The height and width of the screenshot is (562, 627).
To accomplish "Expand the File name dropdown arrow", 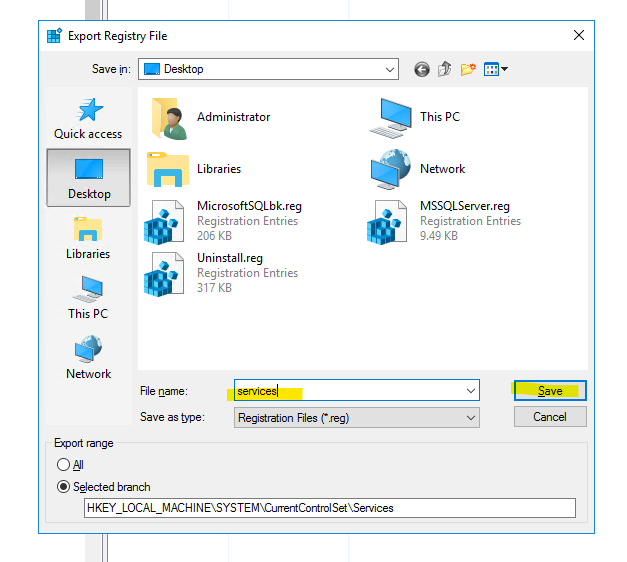I will click(x=471, y=390).
